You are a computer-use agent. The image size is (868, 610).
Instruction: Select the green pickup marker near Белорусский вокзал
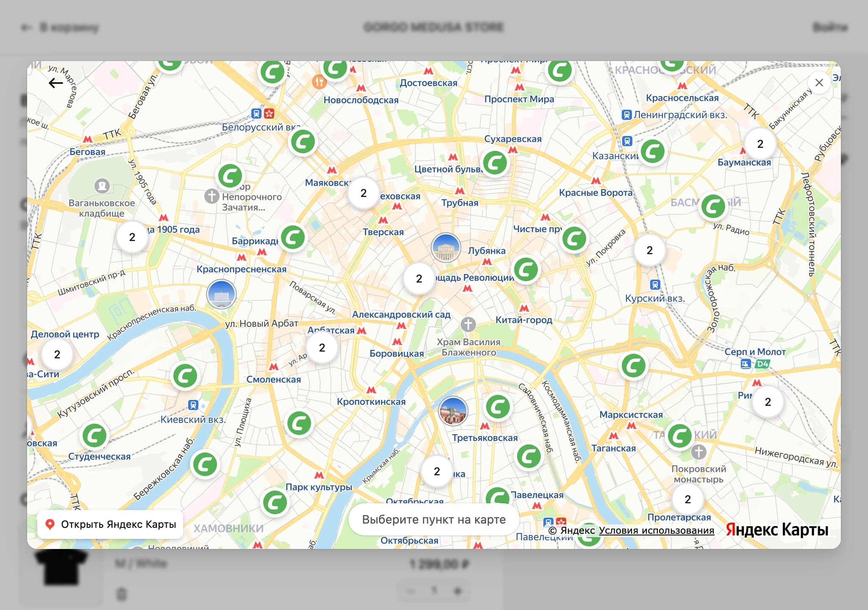click(303, 142)
